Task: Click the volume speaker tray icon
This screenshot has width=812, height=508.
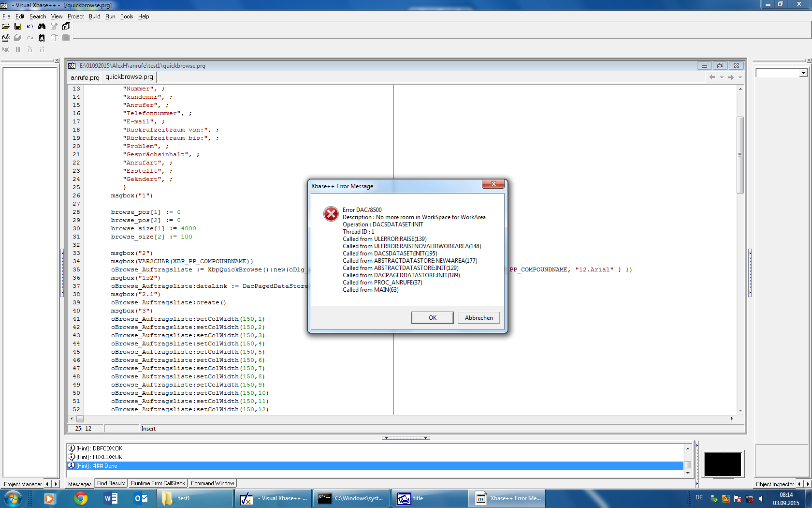Action: [761, 499]
